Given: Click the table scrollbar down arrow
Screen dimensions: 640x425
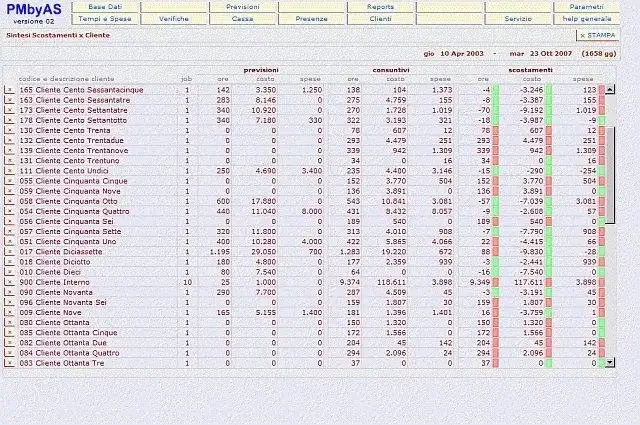Looking at the screenshot, I should coord(610,362).
